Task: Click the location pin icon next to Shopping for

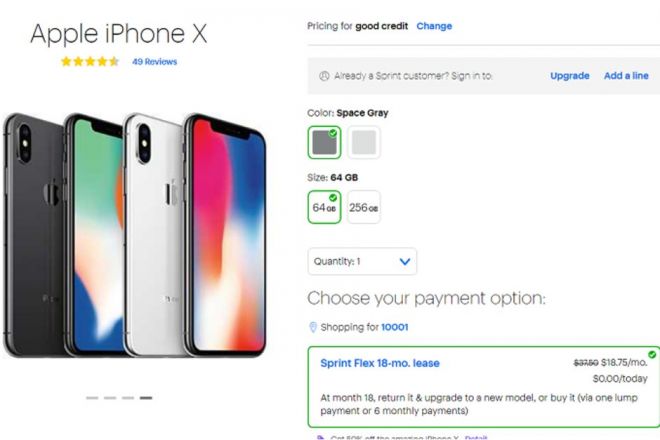Action: pyautogui.click(x=313, y=327)
